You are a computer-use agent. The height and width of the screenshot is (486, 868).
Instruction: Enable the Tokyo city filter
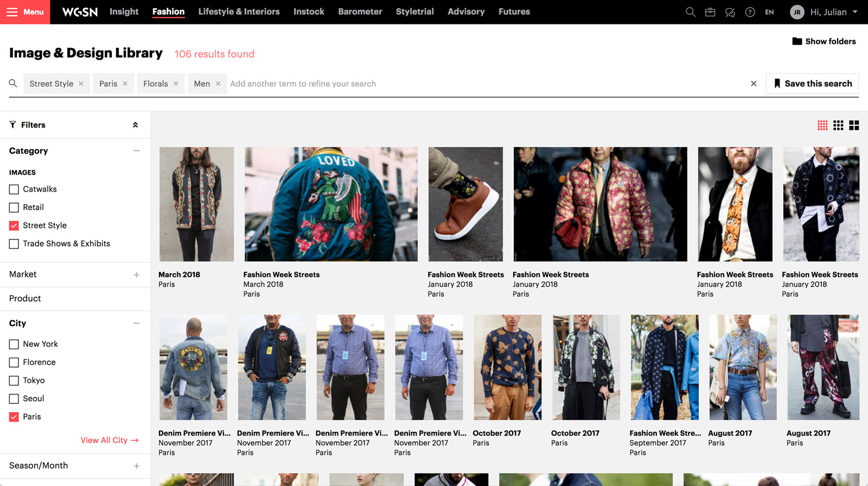(x=14, y=381)
